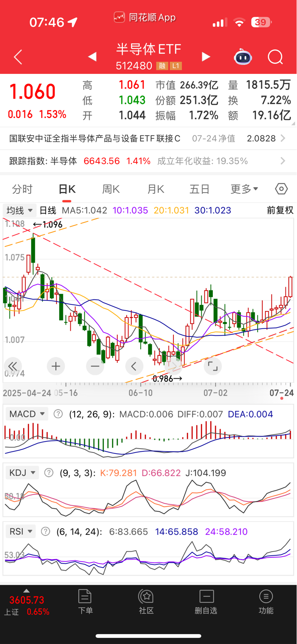Open RSI help question mark
Screen dimensions: 297x644
[46, 531]
